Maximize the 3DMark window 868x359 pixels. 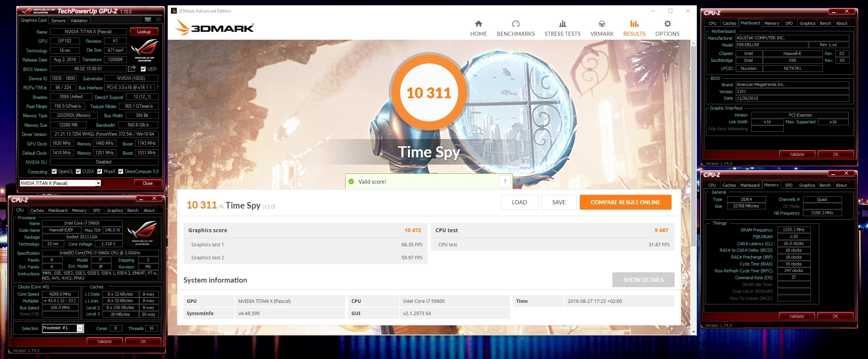point(670,11)
